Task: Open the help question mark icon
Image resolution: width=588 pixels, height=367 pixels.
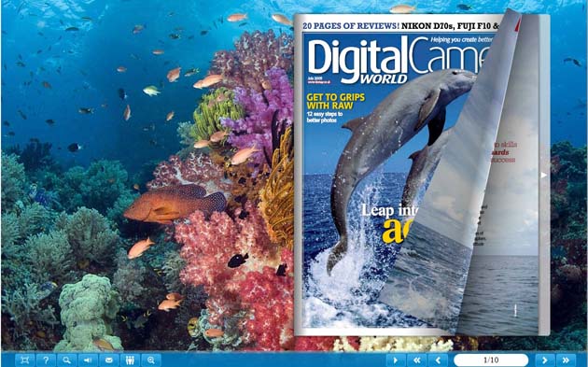Action: pyautogui.click(x=46, y=360)
